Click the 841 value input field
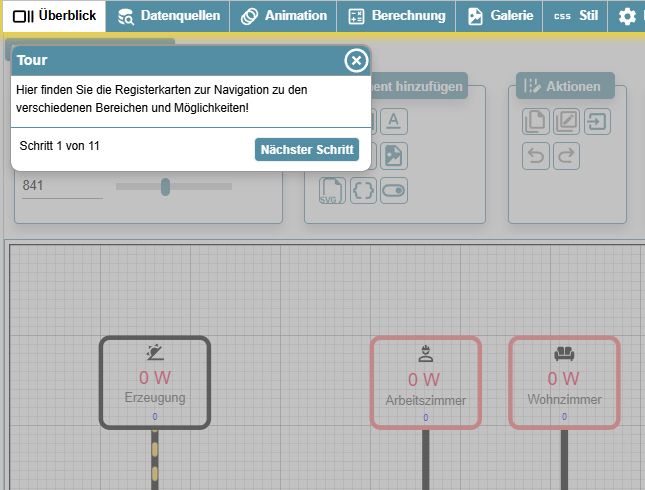This screenshot has height=490, width=645. tap(62, 186)
